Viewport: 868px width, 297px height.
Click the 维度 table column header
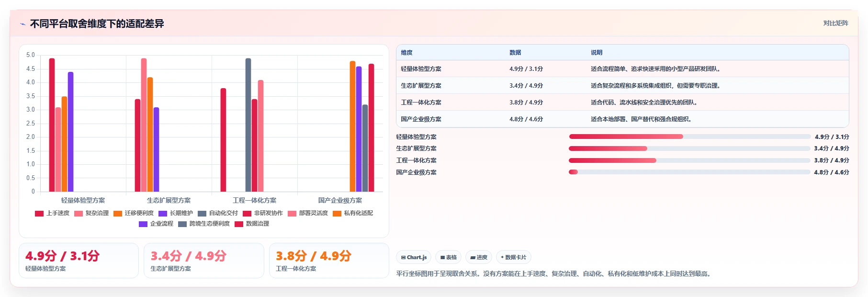pos(406,53)
